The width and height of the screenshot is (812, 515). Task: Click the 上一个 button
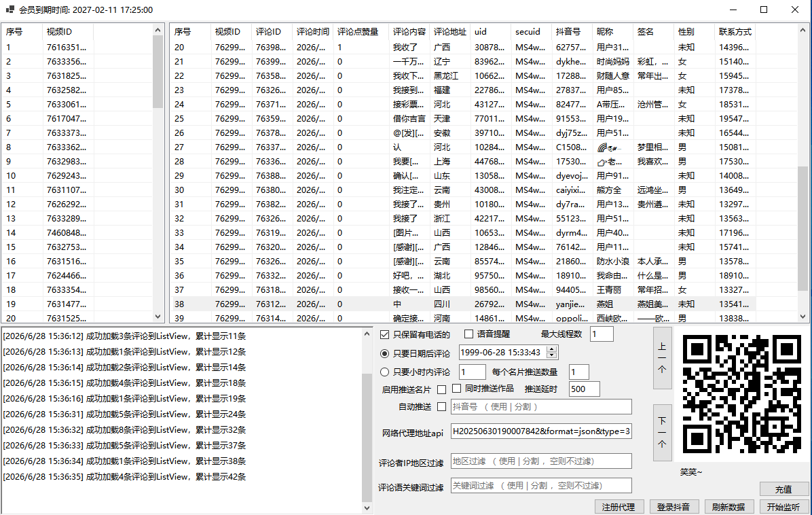click(x=663, y=358)
